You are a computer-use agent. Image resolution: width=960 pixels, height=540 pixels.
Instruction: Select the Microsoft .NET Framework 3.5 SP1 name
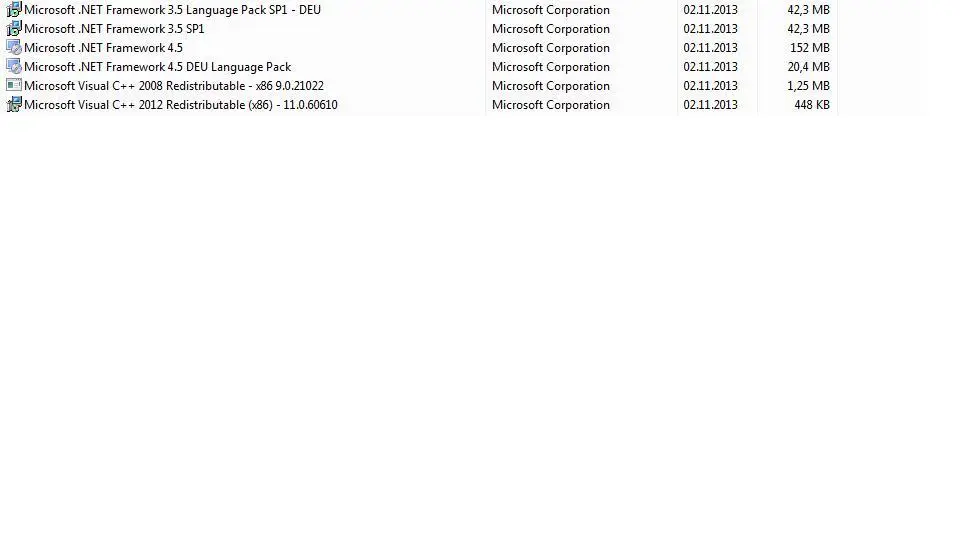click(114, 29)
